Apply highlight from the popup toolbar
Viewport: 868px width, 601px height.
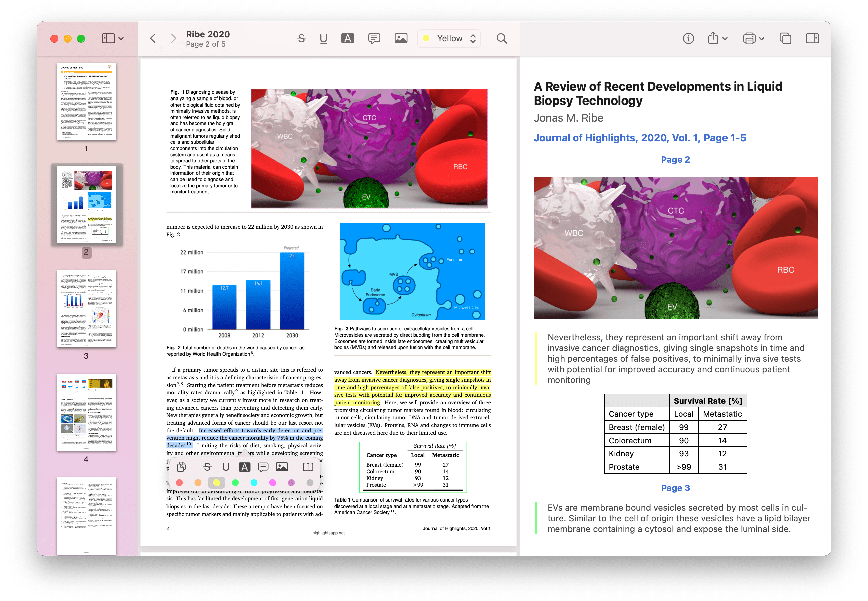[x=245, y=467]
